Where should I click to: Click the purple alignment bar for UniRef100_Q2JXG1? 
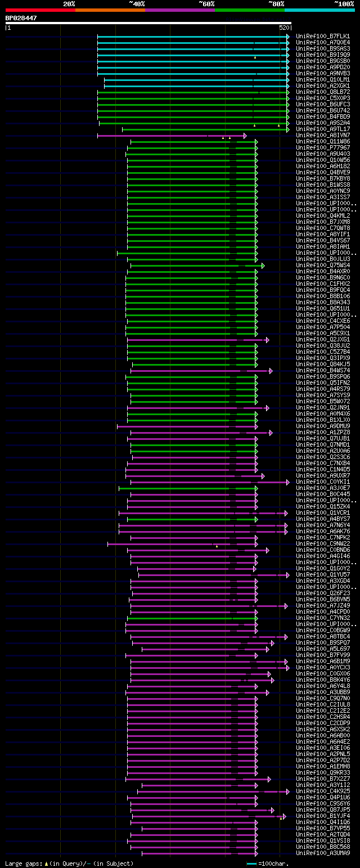pos(198,340)
